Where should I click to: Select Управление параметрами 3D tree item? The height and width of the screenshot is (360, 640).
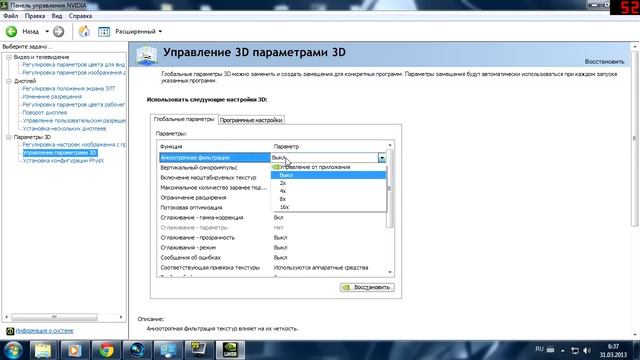(60, 153)
